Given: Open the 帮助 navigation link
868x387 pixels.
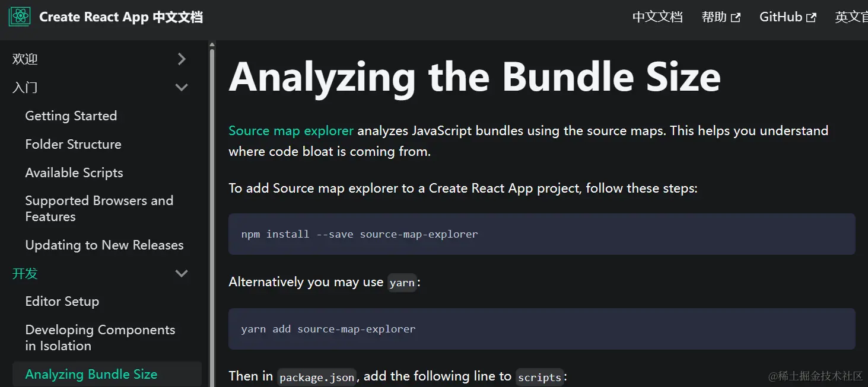Looking at the screenshot, I should click(720, 17).
